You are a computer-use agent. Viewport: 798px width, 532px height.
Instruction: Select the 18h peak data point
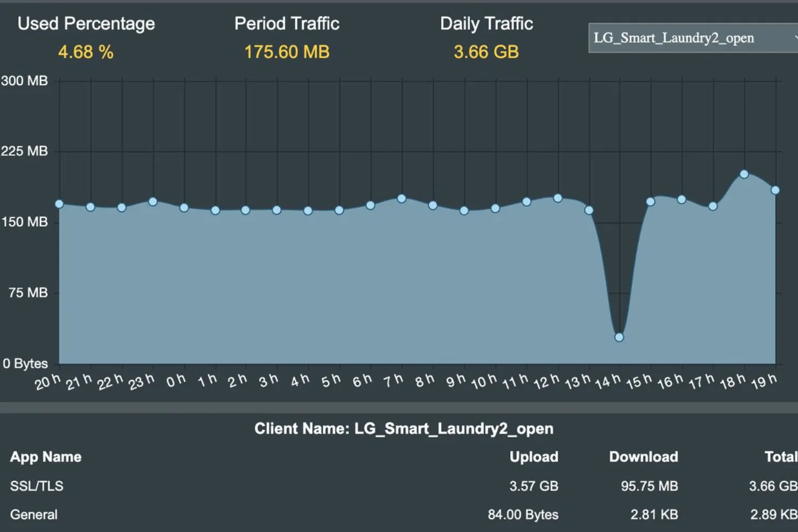click(744, 174)
